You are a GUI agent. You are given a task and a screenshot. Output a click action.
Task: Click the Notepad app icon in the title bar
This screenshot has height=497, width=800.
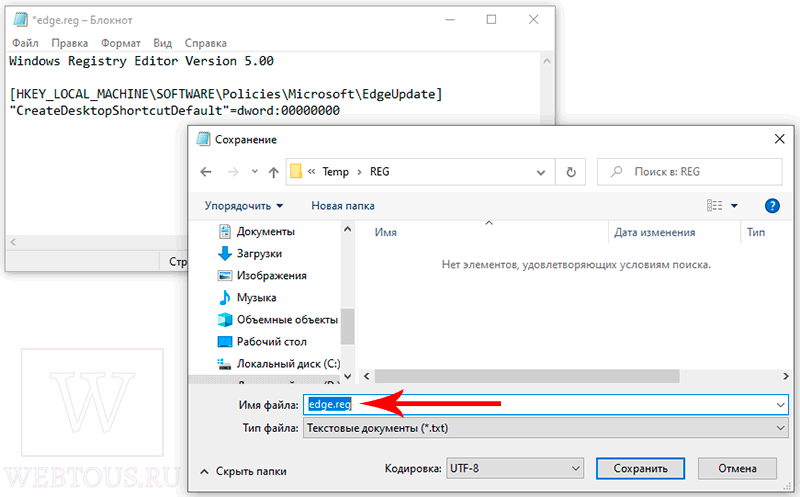coord(21,20)
